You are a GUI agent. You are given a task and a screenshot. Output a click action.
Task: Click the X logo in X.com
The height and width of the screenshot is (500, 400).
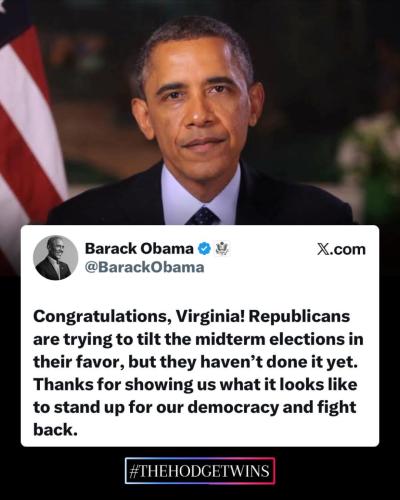[x=323, y=249]
